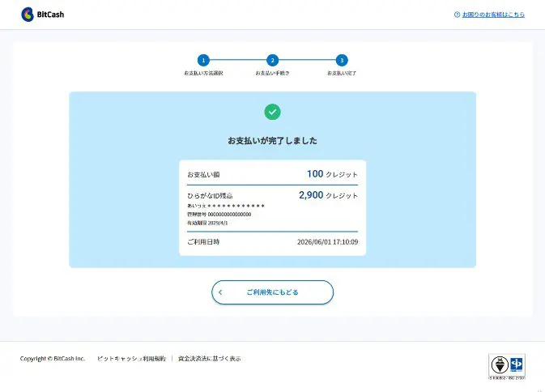Click the お支払いが完了しました heading
Image resolution: width=545 pixels, height=392 pixels.
pos(272,141)
